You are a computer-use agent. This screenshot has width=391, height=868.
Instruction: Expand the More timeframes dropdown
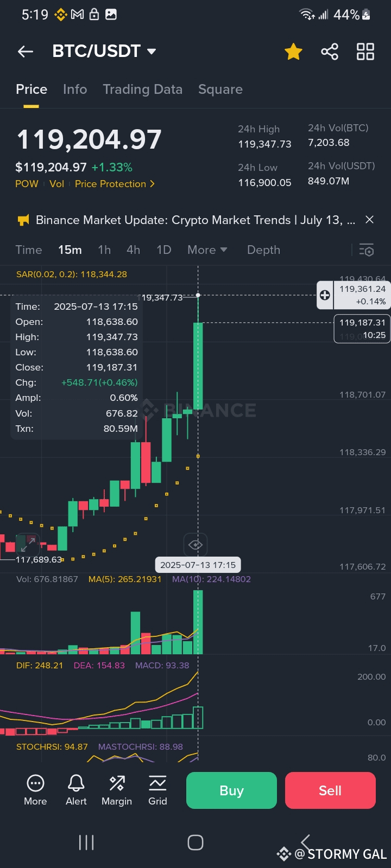click(207, 250)
